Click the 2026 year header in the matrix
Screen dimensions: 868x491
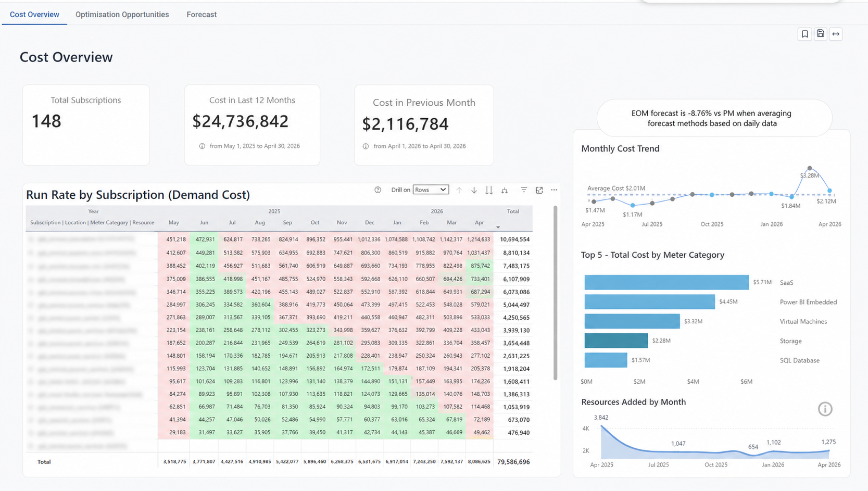click(437, 211)
